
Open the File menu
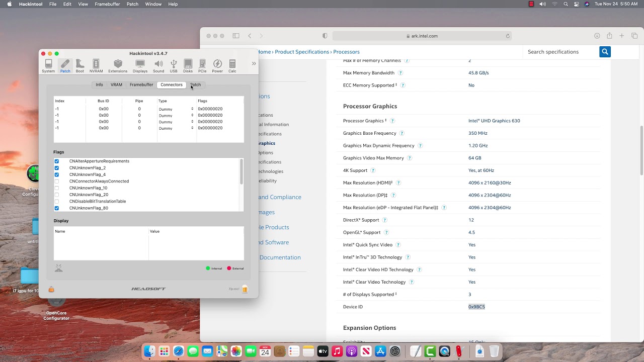(x=53, y=4)
